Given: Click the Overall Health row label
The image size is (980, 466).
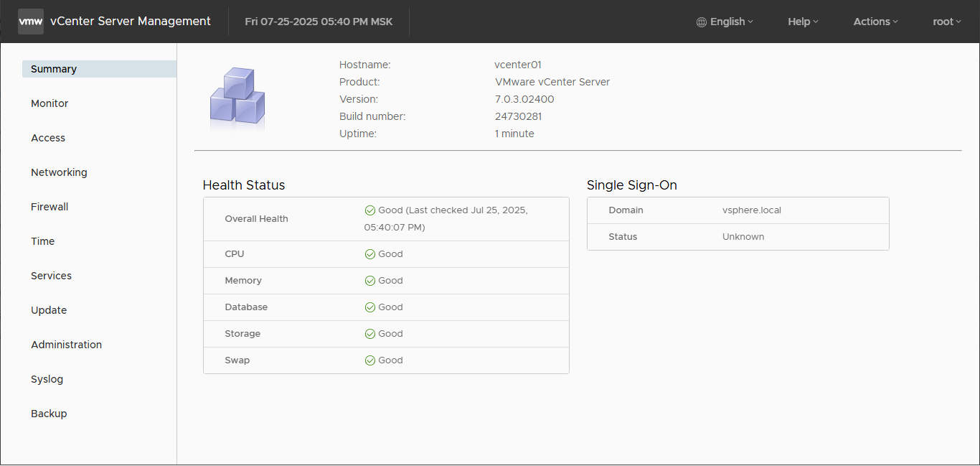Looking at the screenshot, I should (x=256, y=219).
